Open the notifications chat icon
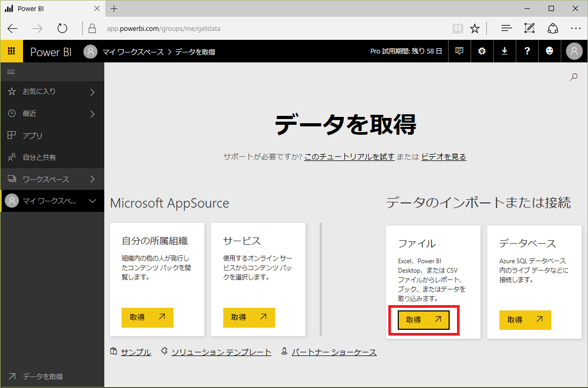 (x=459, y=51)
